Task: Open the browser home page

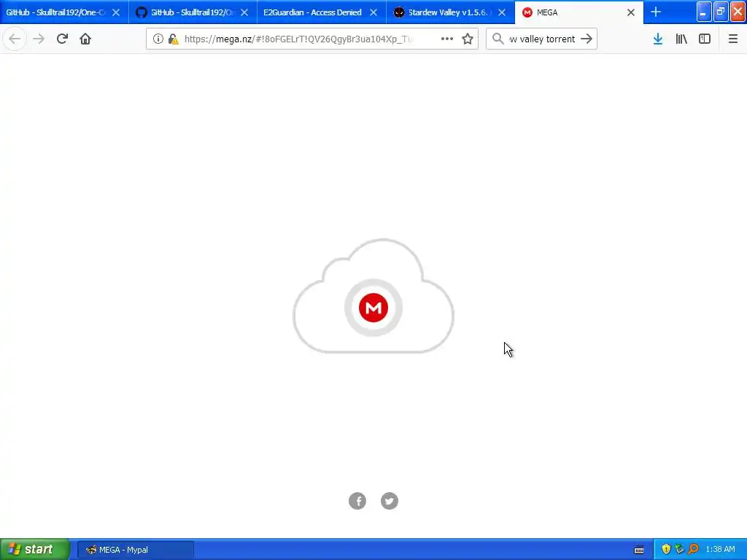Action: (85, 39)
